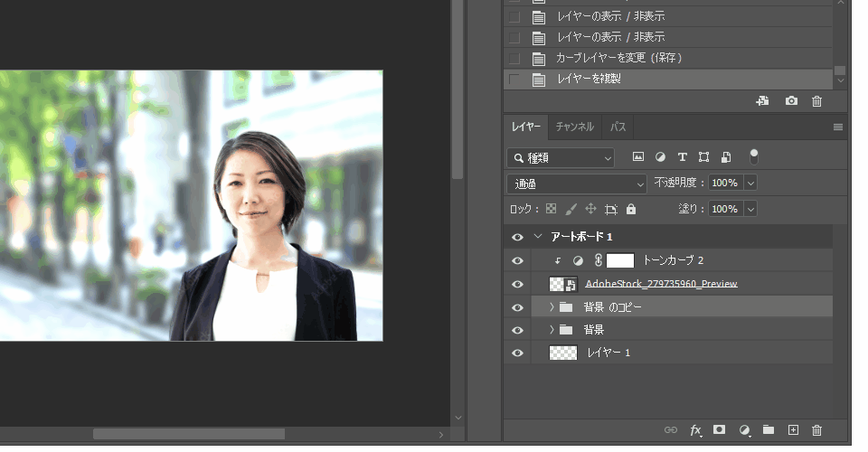Toggle checkbox for カーブレイヤーを変更 action step

click(514, 58)
